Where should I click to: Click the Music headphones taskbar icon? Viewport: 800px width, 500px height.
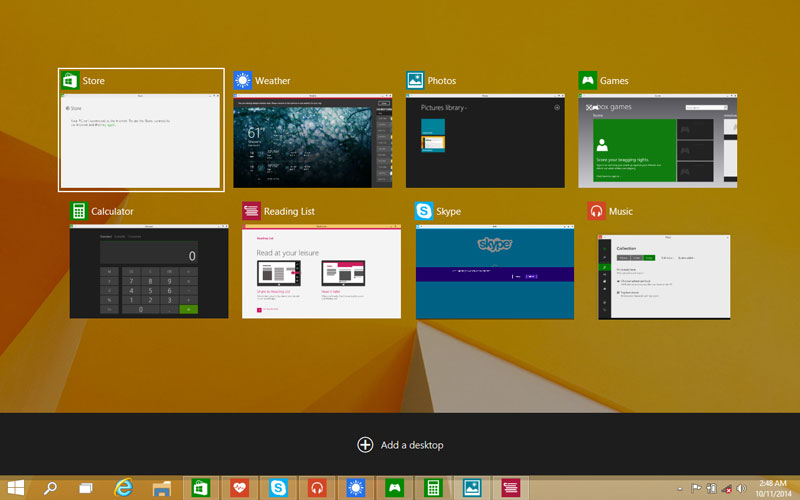tap(317, 488)
